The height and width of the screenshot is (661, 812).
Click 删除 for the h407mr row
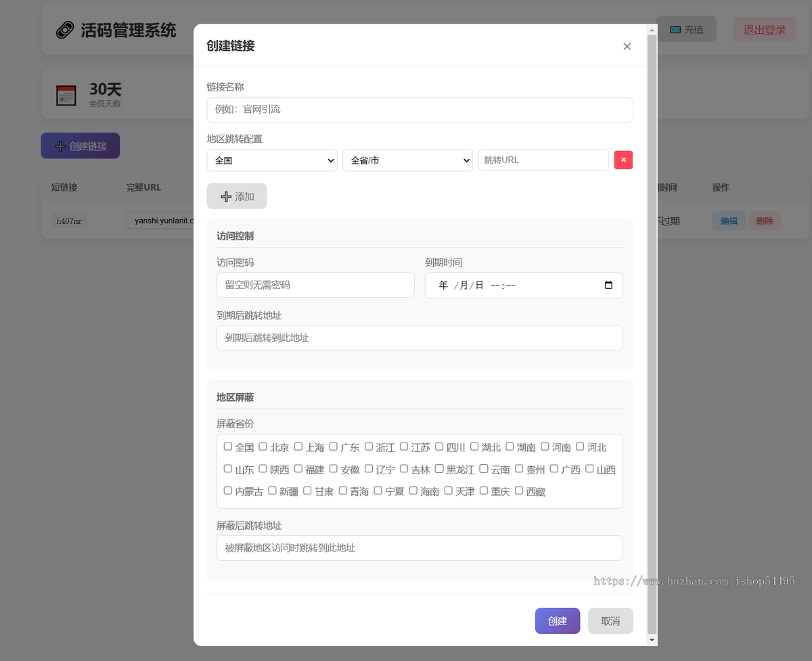(x=765, y=221)
